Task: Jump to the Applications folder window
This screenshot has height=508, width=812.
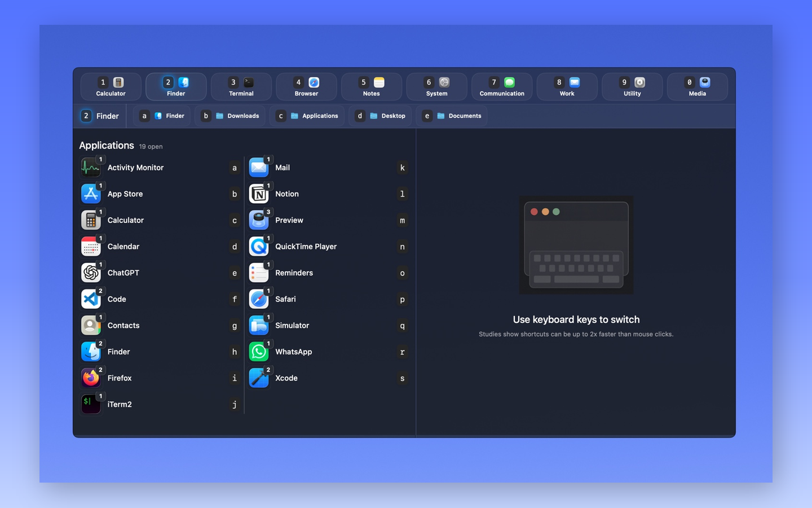Action: pos(307,116)
